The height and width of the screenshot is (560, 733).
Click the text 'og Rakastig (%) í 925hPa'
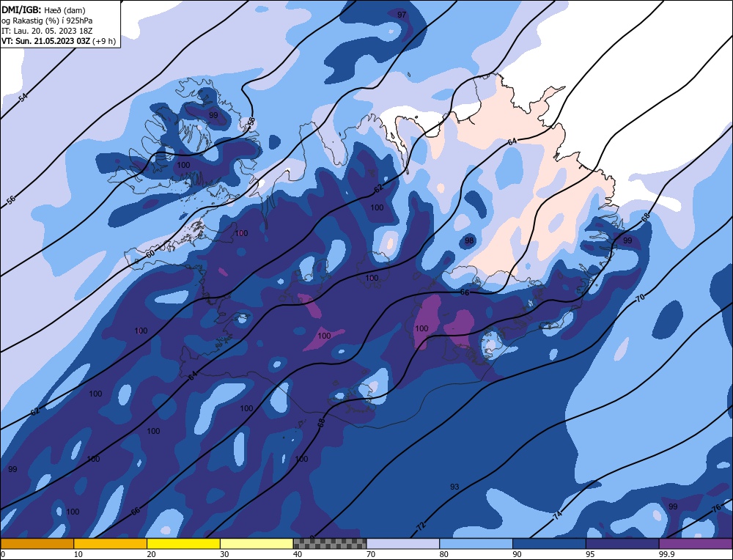pyautogui.click(x=47, y=21)
